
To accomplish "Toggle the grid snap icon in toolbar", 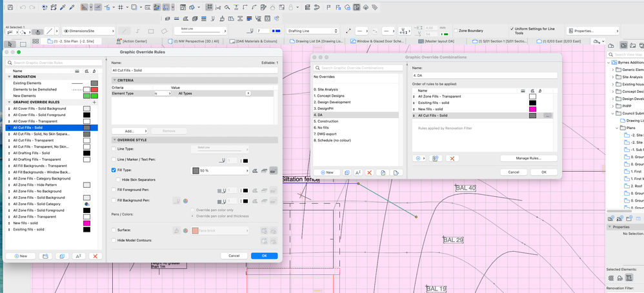I will tap(121, 7).
